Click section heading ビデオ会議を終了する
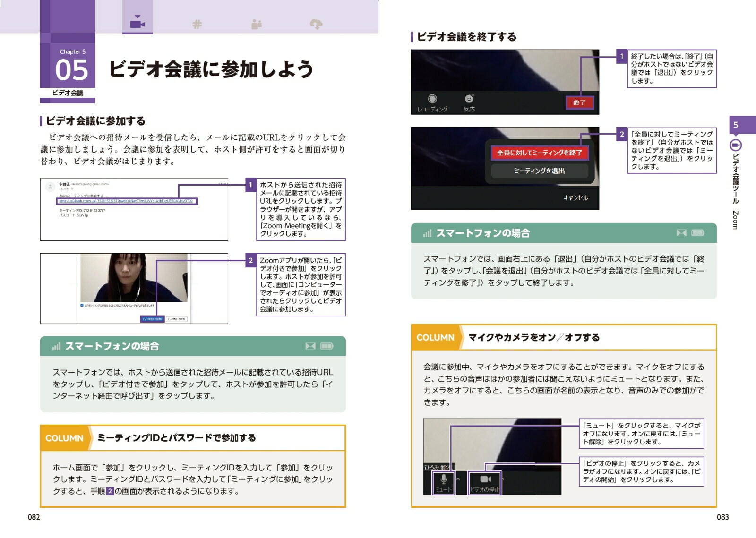 pyautogui.click(x=466, y=36)
